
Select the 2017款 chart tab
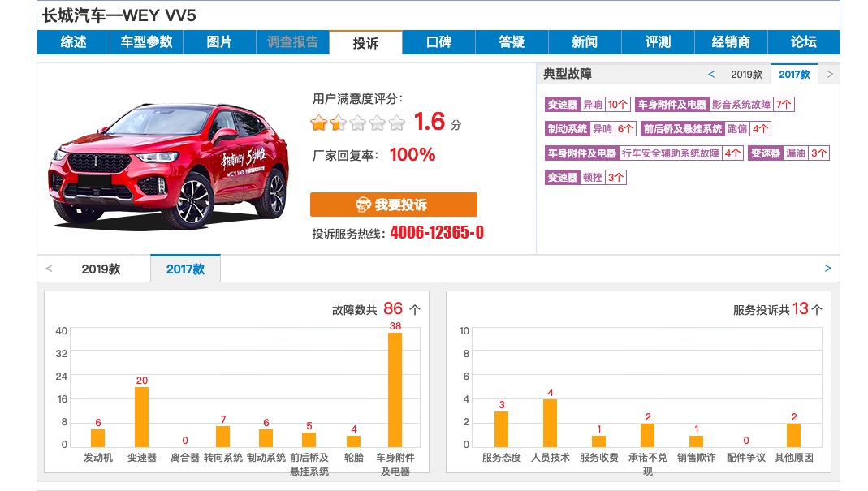click(x=185, y=269)
